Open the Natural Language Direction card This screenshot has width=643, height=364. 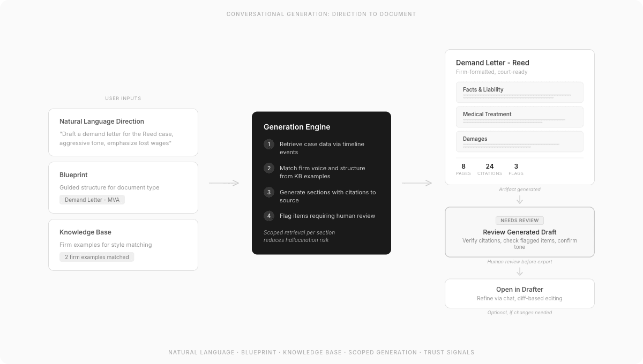point(123,132)
